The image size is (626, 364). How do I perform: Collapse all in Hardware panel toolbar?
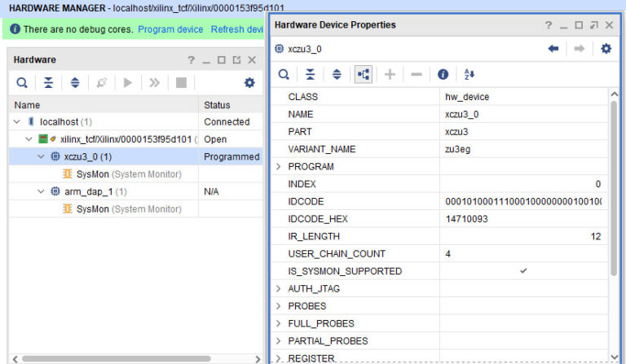coord(48,82)
